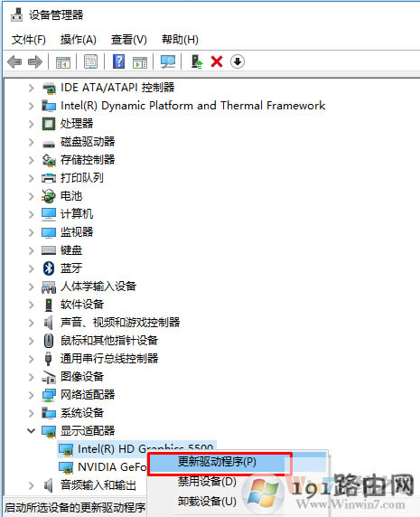Open the blue question mark Help icon
Image resolution: width=420 pixels, height=517 pixels.
[118, 61]
